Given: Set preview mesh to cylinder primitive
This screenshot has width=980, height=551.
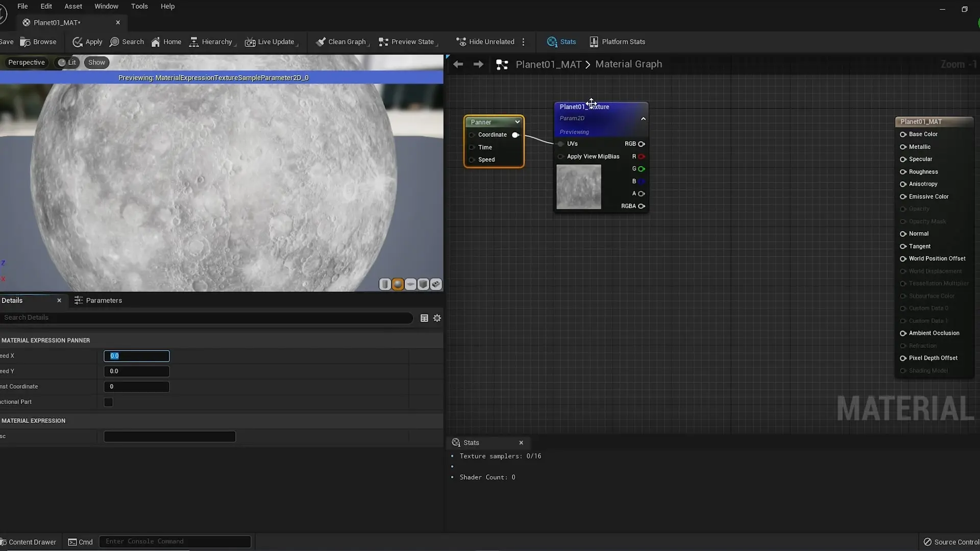Looking at the screenshot, I should (385, 284).
